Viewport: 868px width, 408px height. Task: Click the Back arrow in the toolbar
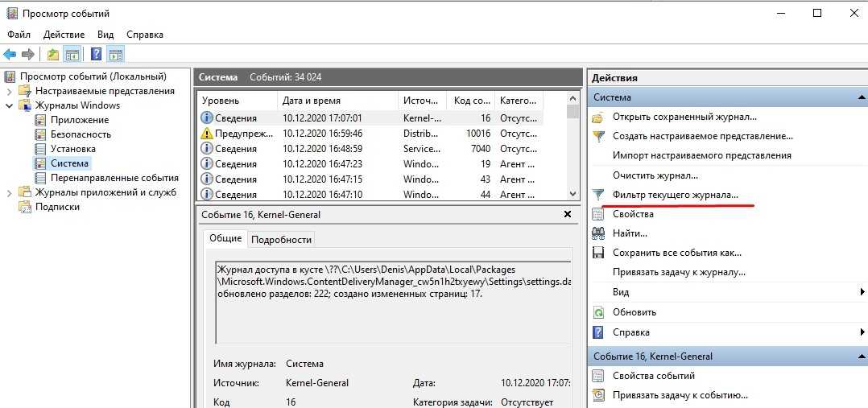tap(10, 55)
